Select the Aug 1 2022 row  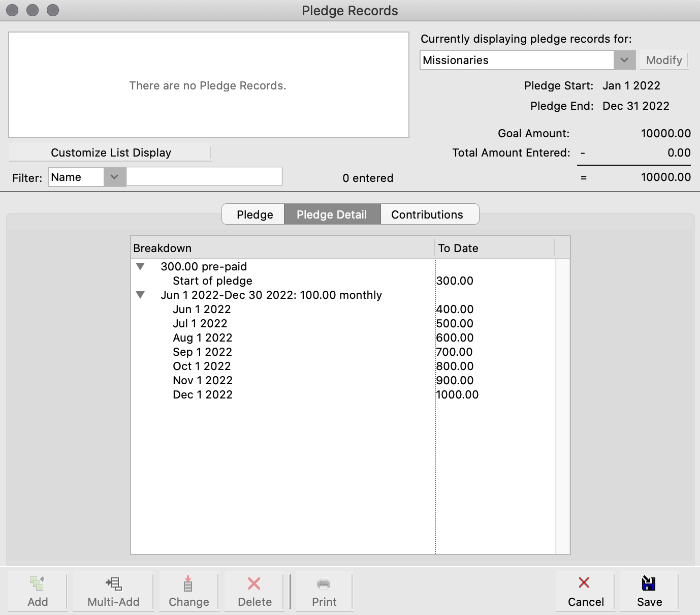pyautogui.click(x=343, y=337)
